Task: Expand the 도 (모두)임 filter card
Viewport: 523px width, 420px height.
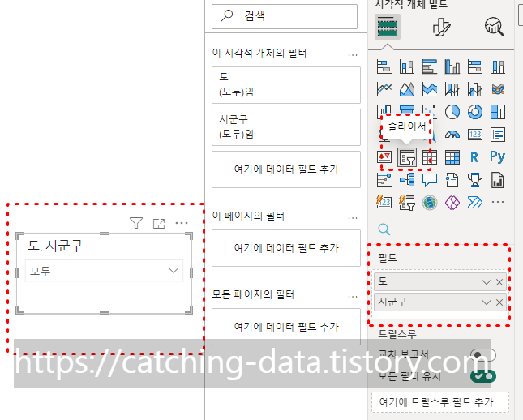Action: click(x=286, y=85)
